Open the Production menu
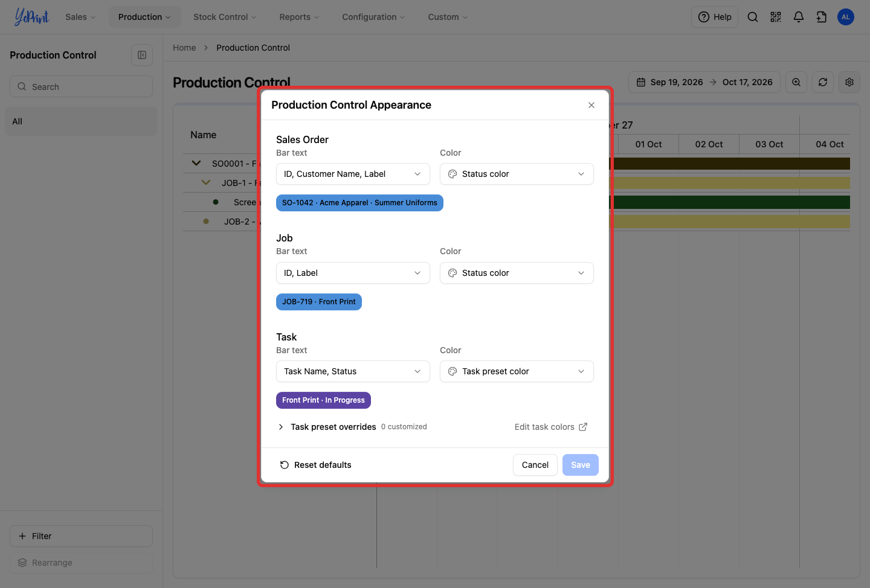Screen dimensions: 870x588 (x=144, y=17)
